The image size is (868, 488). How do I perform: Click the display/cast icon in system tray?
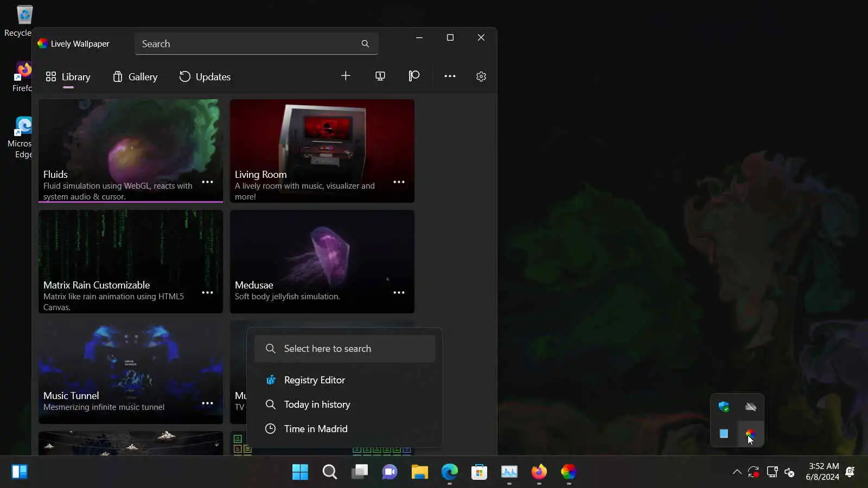[772, 472]
